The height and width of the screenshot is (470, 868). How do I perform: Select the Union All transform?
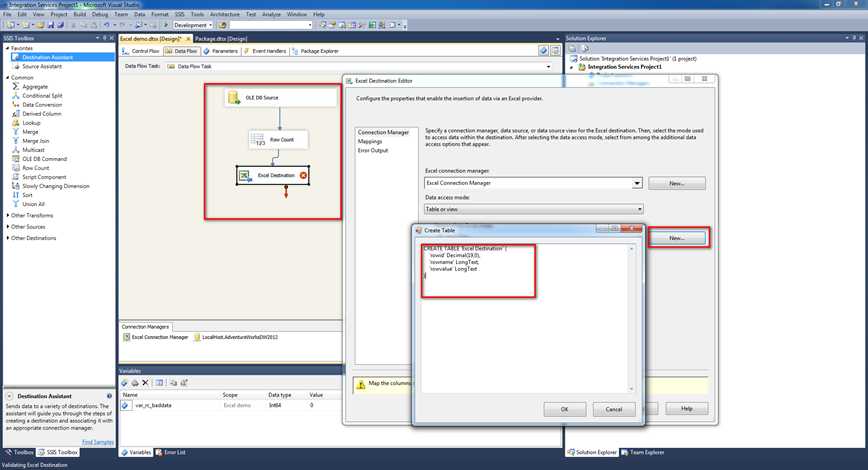(x=33, y=204)
